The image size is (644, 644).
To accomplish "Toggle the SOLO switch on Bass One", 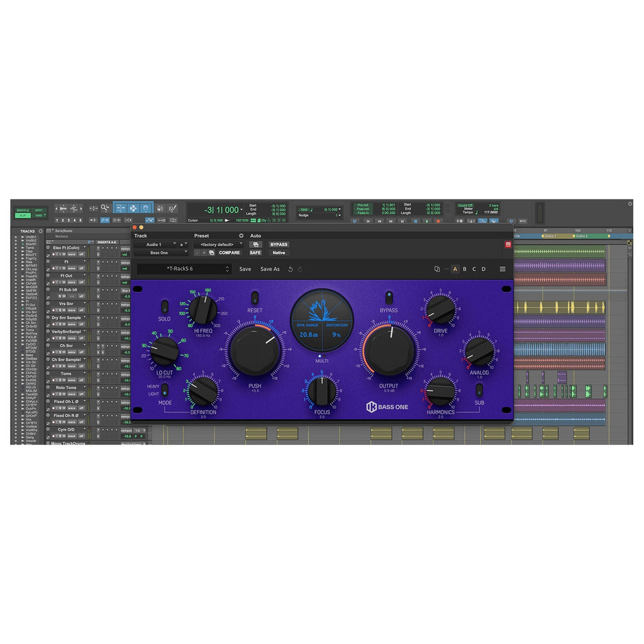I will (x=164, y=306).
